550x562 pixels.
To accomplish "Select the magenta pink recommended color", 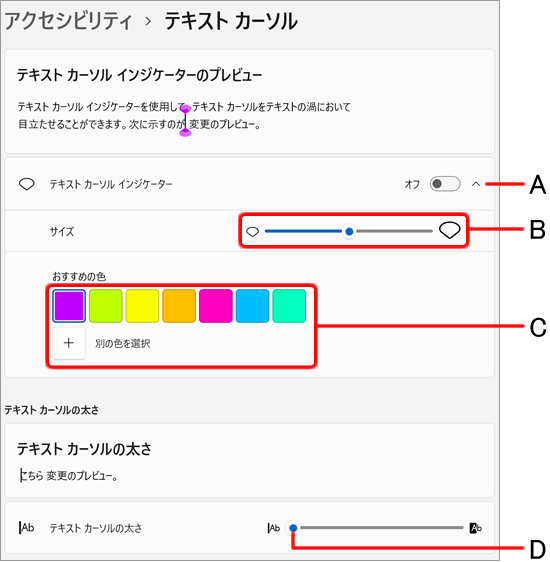I will [216, 306].
